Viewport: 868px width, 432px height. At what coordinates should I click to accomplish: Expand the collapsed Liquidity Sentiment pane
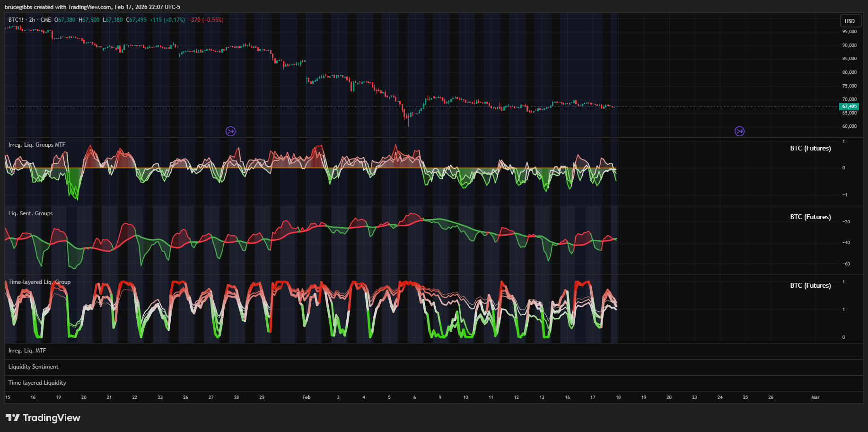pyautogui.click(x=33, y=367)
